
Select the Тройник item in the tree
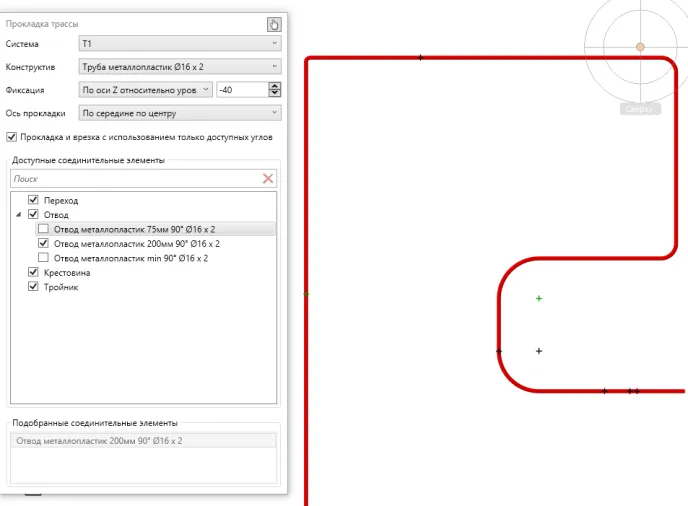60,287
